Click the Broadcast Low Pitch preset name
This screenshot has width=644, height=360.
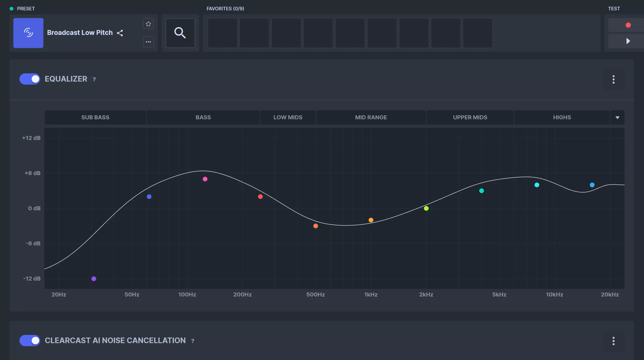pyautogui.click(x=80, y=33)
